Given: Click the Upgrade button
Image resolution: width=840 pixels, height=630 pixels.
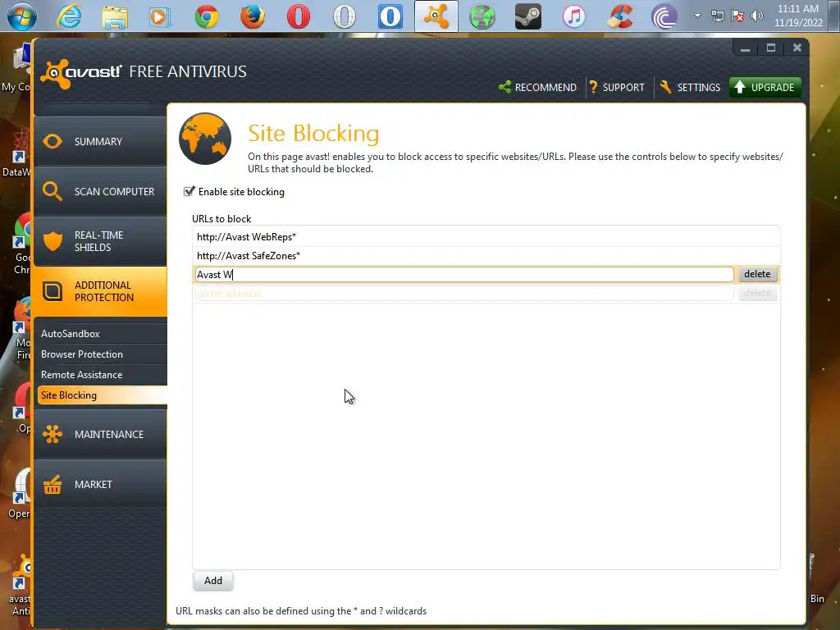Looking at the screenshot, I should [765, 87].
